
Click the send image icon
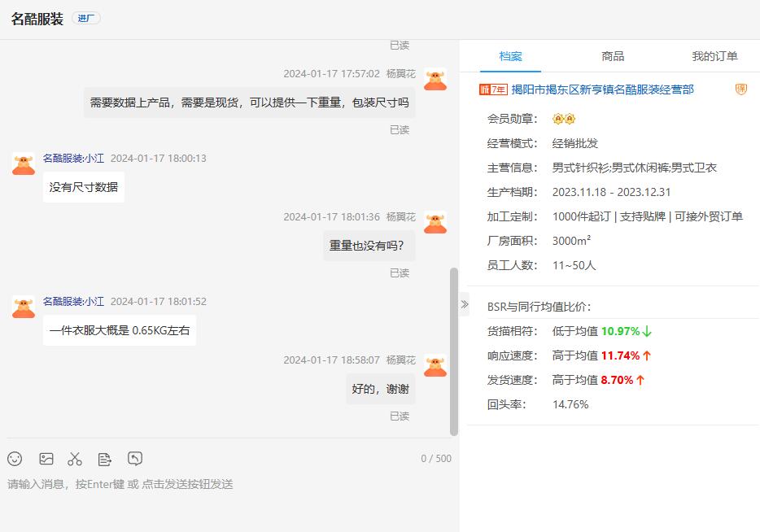46,459
